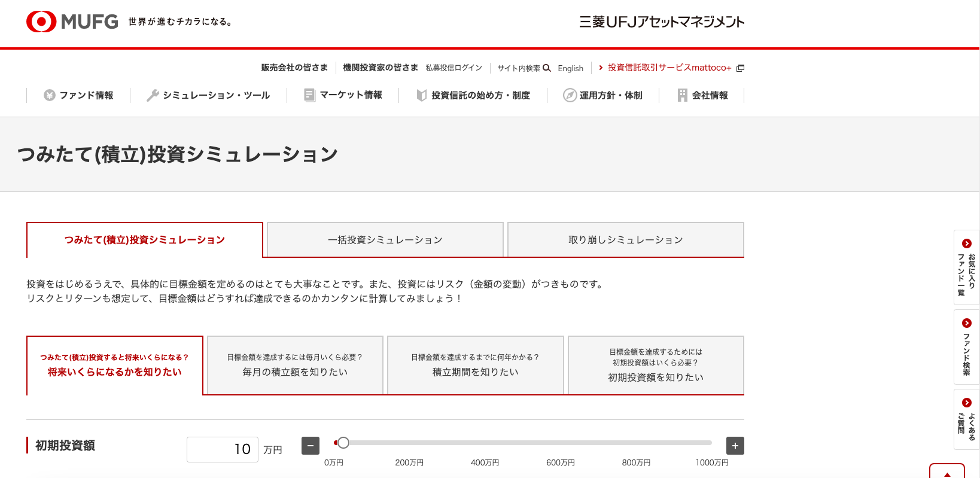Viewport: 980px width, 478px height.
Task: Open 投資信託取引サービスmattoco+ link
Action: click(x=669, y=68)
